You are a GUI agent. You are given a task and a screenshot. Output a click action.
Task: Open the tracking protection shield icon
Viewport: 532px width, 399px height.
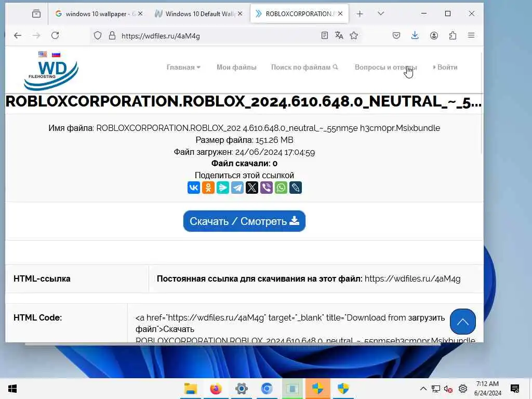click(x=98, y=36)
